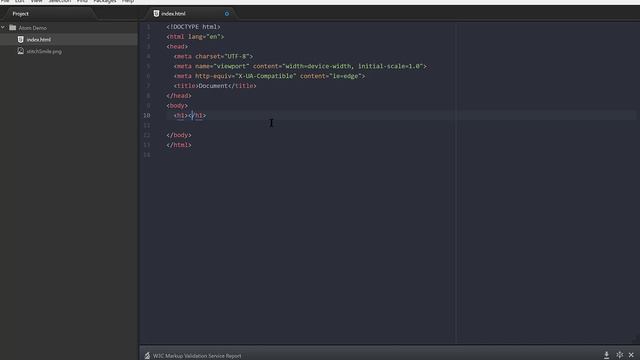Click the <title>Document</title> line

(x=215, y=86)
